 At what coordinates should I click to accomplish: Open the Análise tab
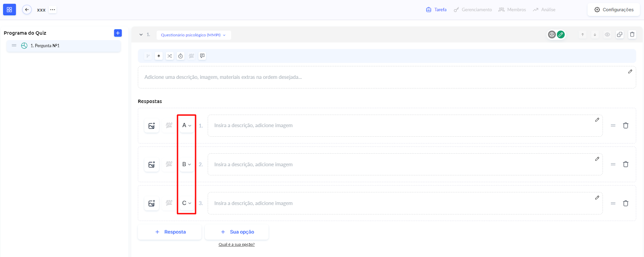(544, 10)
